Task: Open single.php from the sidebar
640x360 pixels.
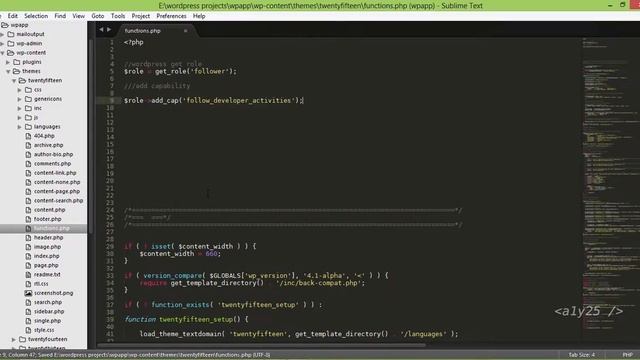Action: (x=47, y=321)
